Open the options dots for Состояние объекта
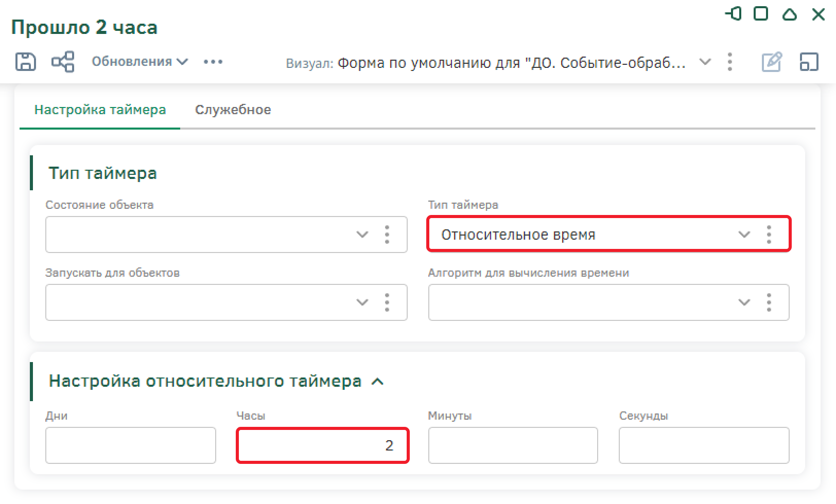 click(x=387, y=235)
